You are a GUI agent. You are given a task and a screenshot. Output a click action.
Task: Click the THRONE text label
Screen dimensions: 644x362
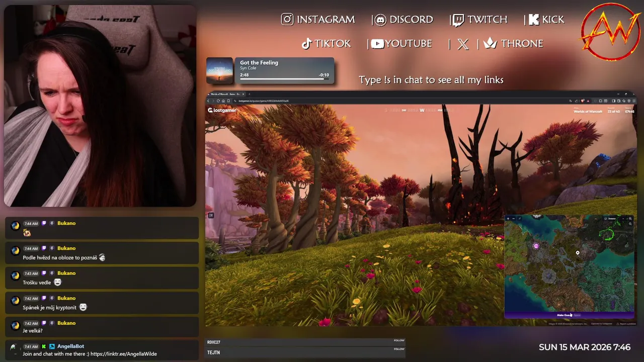(x=522, y=44)
